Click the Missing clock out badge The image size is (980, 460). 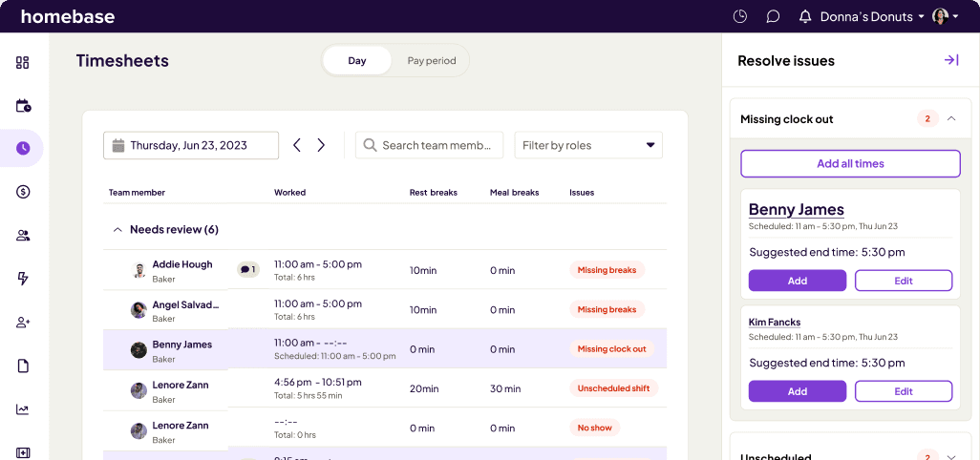coord(611,349)
